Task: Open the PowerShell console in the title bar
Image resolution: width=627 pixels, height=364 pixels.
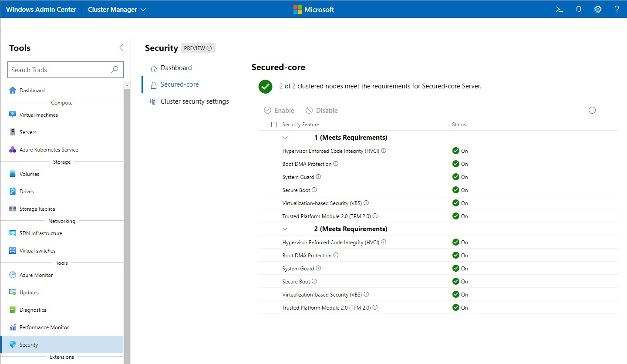Action: tap(559, 9)
